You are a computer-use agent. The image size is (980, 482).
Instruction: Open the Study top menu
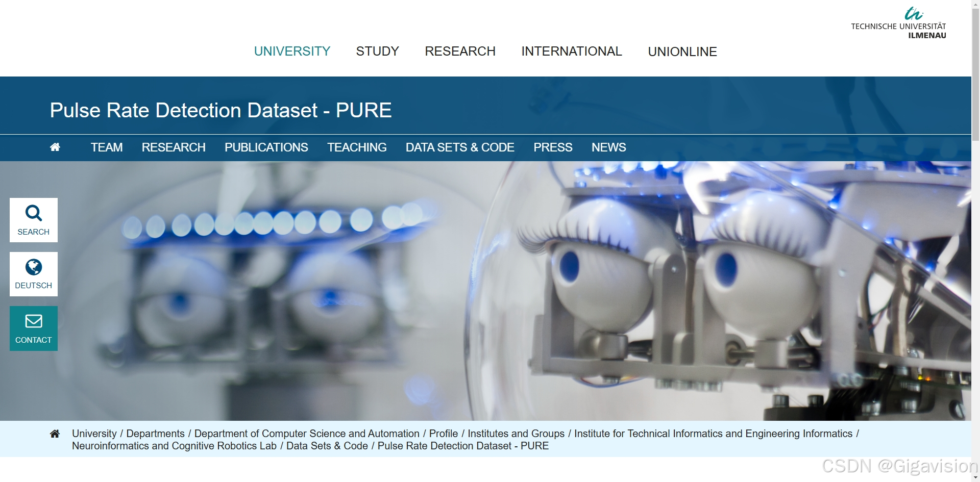pyautogui.click(x=377, y=52)
